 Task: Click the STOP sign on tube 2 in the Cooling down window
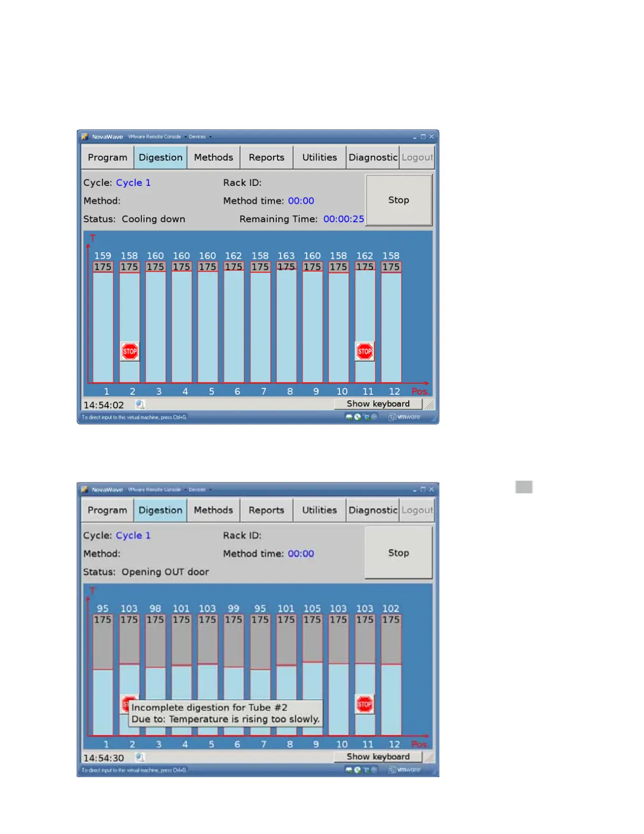(130, 351)
